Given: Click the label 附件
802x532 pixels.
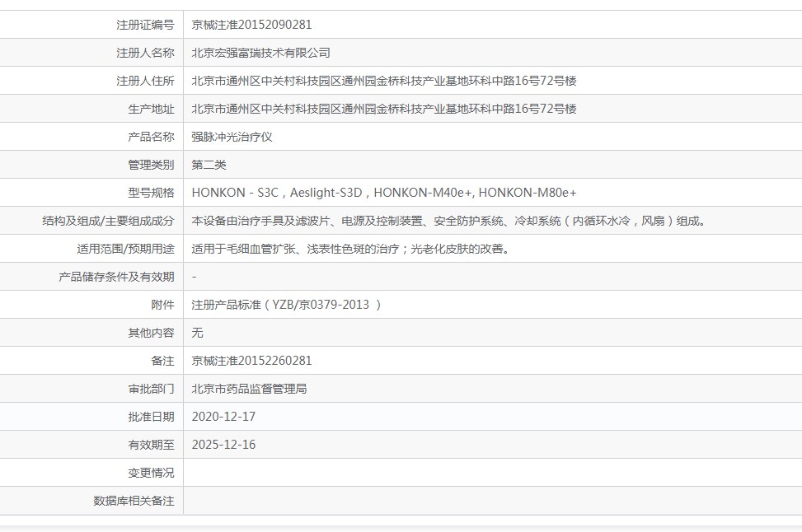Looking at the screenshot, I should (x=162, y=305).
